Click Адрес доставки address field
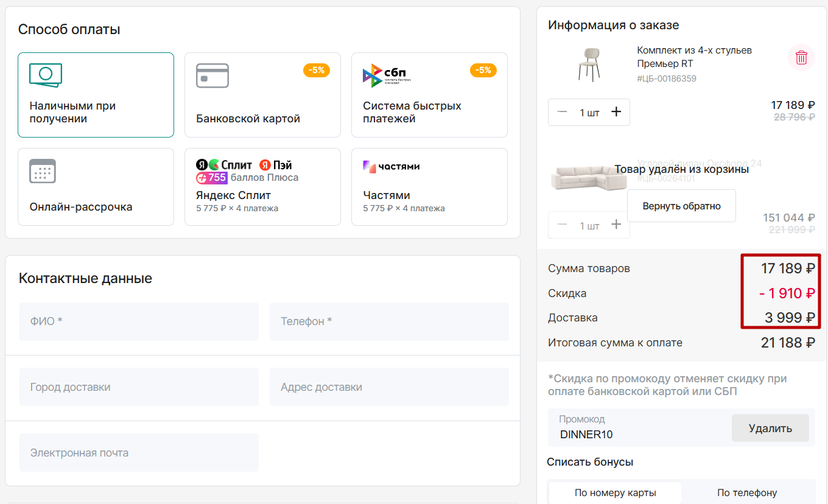Image resolution: width=828 pixels, height=504 pixels. [389, 387]
